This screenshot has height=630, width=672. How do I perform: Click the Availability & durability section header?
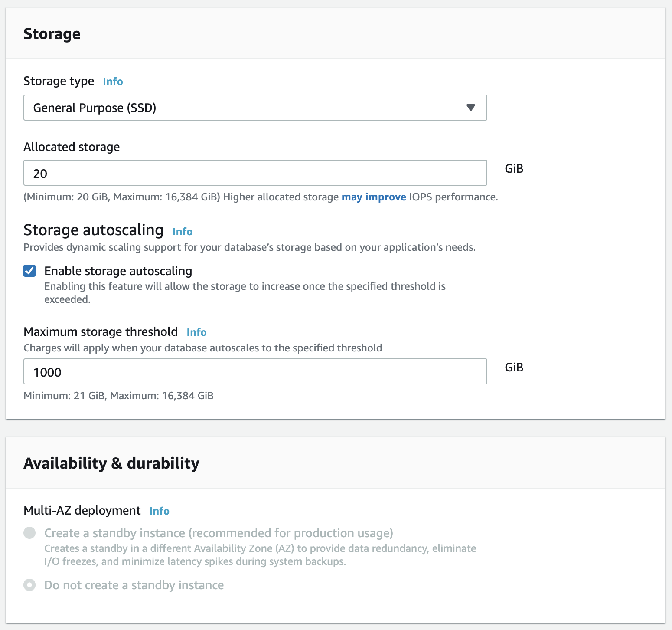tap(111, 463)
